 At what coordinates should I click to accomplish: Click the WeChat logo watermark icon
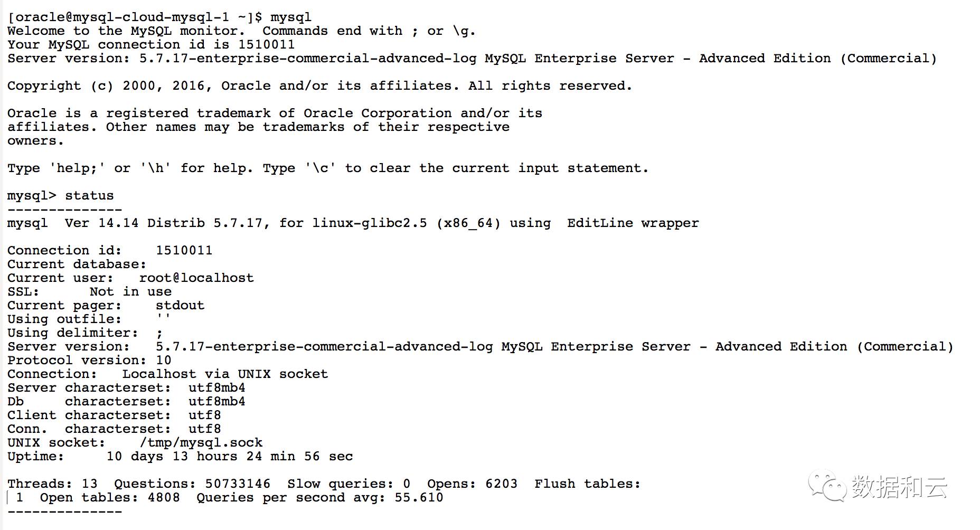[x=826, y=486]
